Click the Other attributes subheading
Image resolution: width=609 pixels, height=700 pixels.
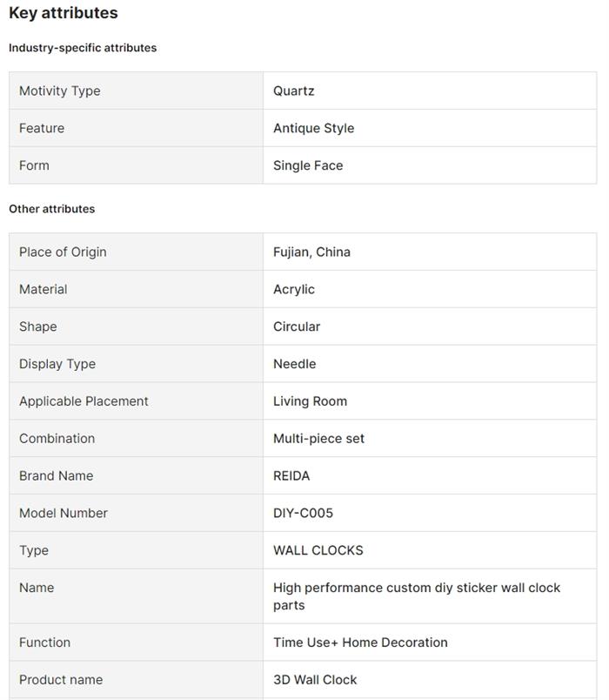point(52,209)
